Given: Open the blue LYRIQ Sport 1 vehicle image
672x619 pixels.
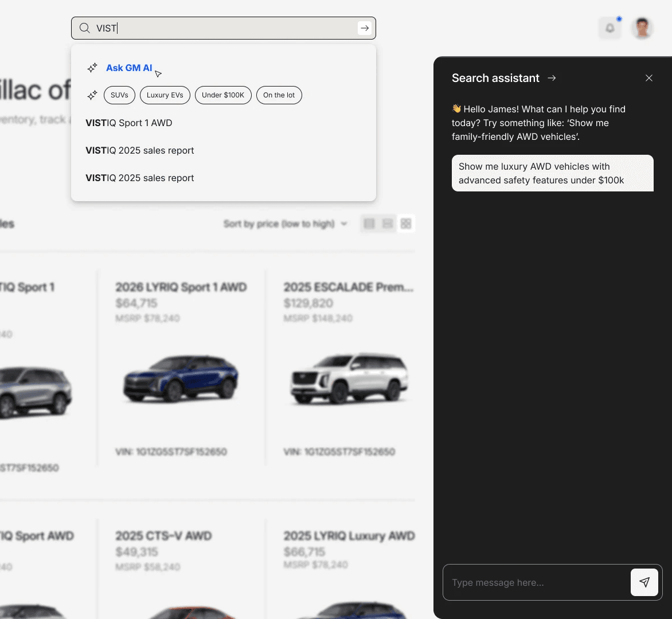Looking at the screenshot, I should pyautogui.click(x=181, y=379).
